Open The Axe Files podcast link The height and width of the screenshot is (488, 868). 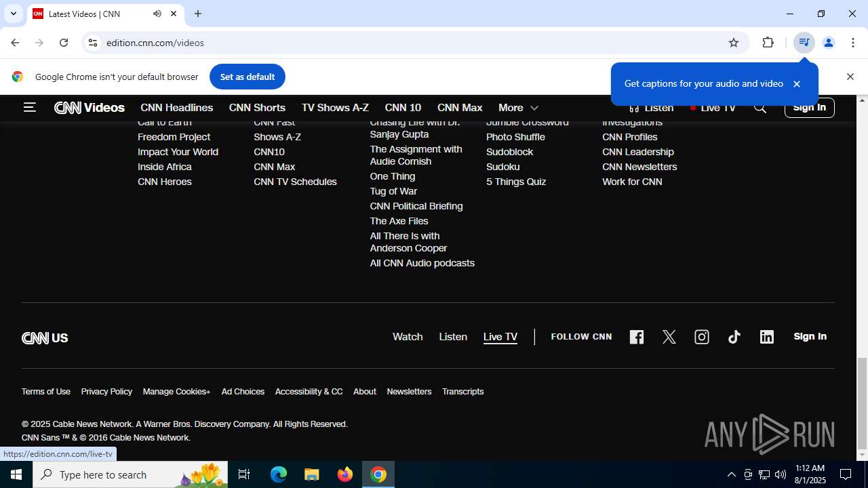pyautogui.click(x=399, y=221)
